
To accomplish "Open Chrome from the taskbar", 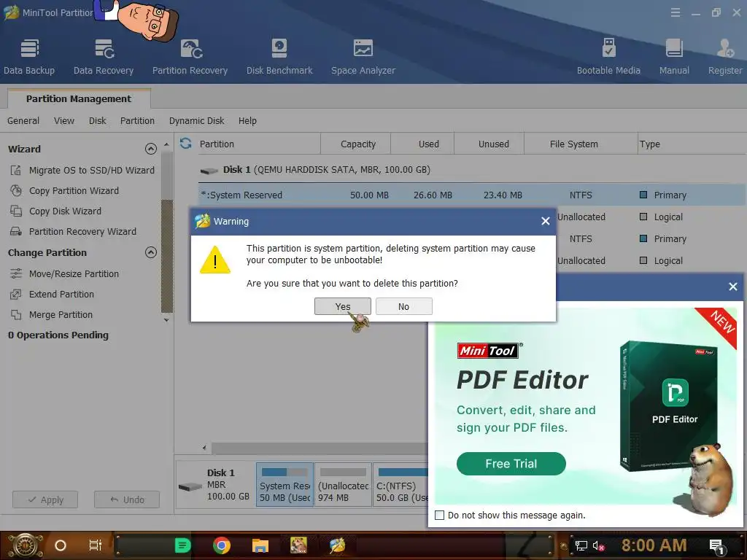I will tap(222, 545).
